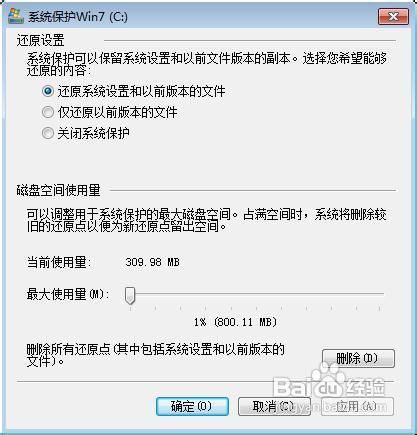Cancel using the 取消(C) button

pos(274,406)
